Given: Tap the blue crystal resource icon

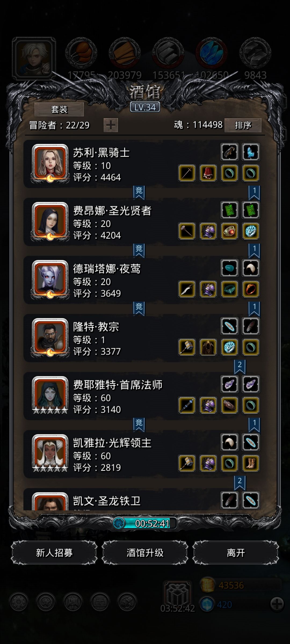Looking at the screenshot, I should 212,52.
